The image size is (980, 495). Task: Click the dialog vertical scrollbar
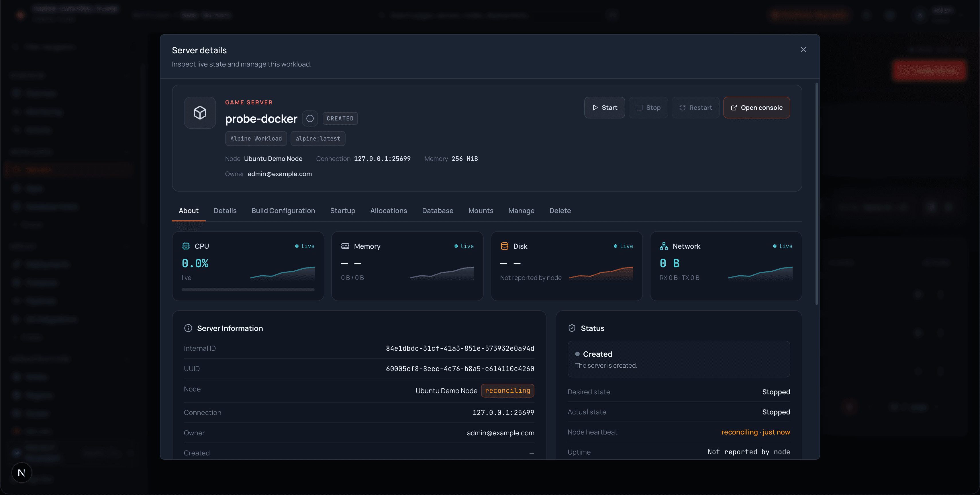(816, 193)
